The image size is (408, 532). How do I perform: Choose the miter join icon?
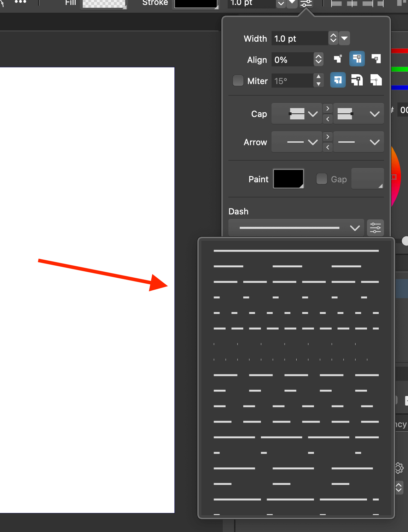(338, 81)
